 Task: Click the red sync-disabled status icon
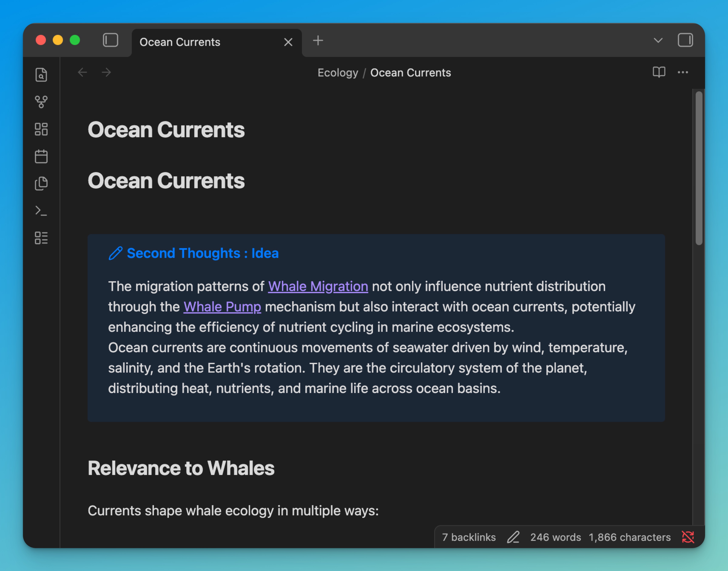pyautogui.click(x=688, y=537)
